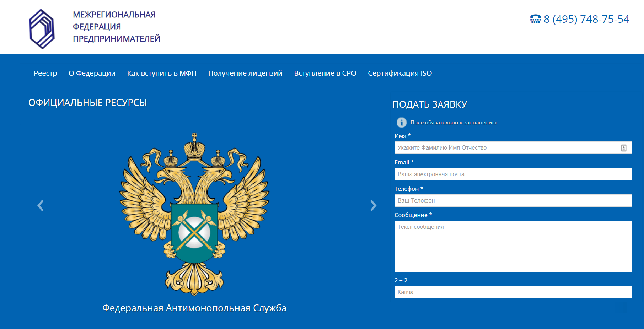644x329 pixels.
Task: Open Получение лицензий page
Action: (245, 73)
